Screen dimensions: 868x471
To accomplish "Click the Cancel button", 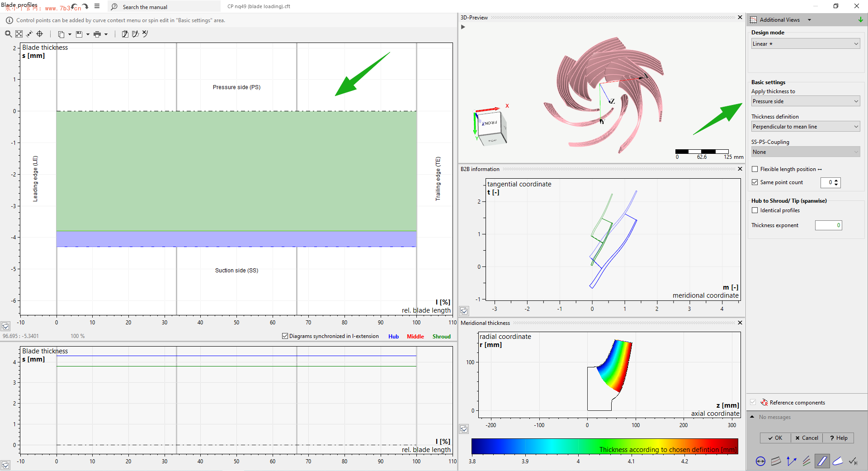I will [807, 438].
